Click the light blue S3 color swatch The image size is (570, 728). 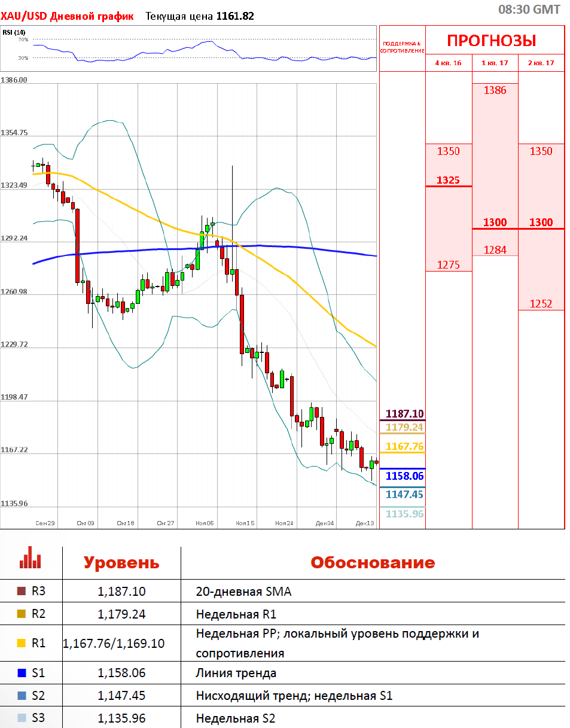point(22,718)
